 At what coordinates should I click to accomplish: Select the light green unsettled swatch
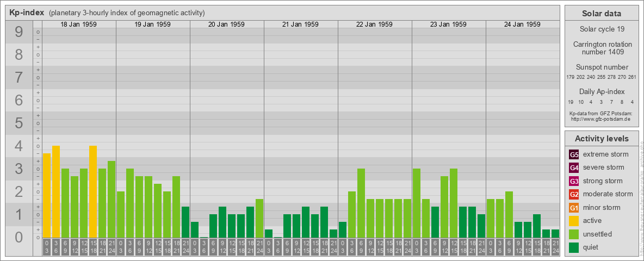(574, 234)
